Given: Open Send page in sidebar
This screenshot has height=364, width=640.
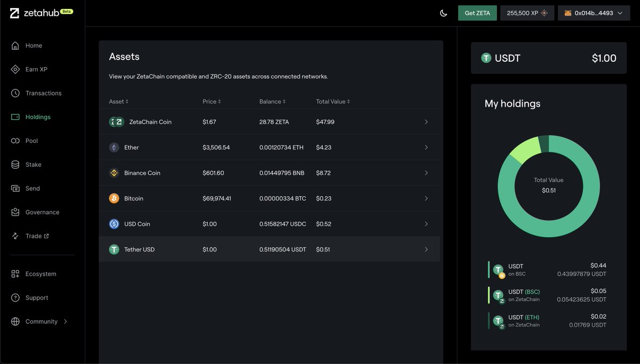Looking at the screenshot, I should click(33, 189).
